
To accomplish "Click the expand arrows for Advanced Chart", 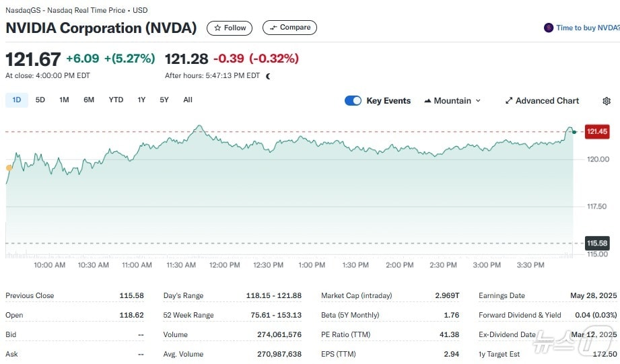I will coord(509,101).
